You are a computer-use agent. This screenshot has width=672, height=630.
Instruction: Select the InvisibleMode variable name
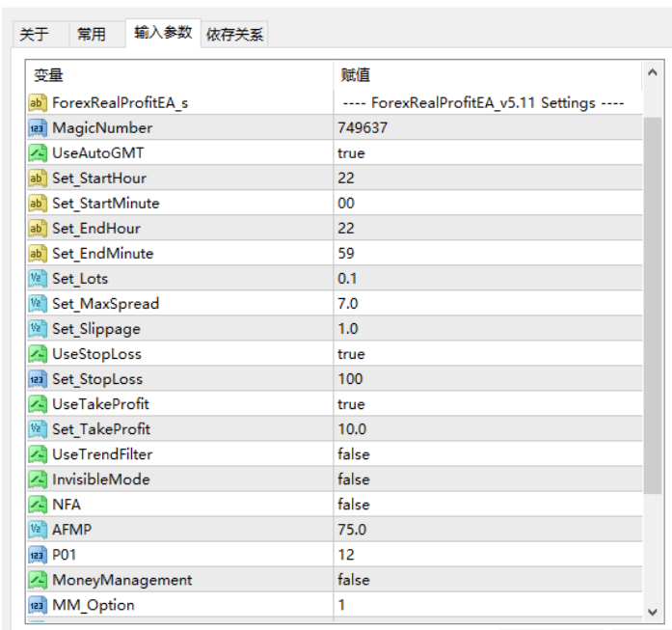point(100,479)
